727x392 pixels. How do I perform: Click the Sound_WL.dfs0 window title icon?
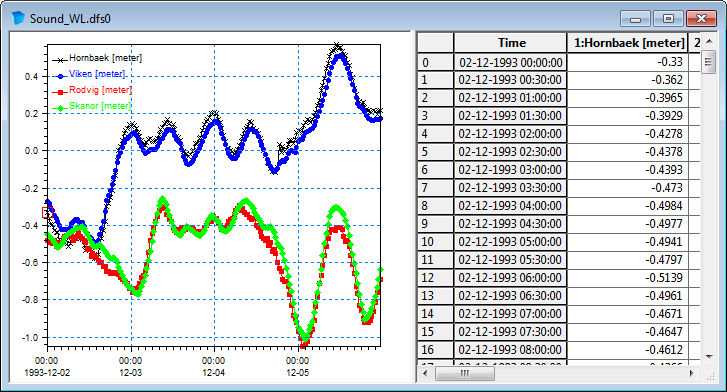(x=18, y=18)
